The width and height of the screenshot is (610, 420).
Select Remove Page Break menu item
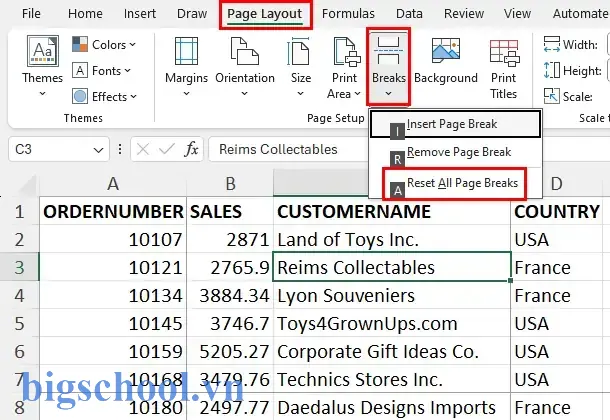[455, 152]
